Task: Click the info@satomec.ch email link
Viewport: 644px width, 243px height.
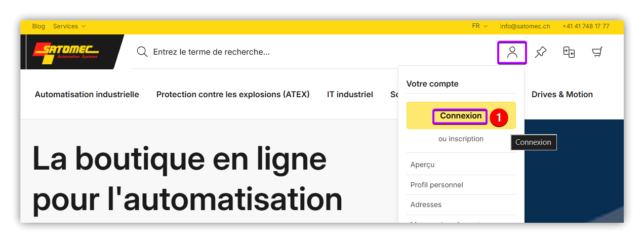Action: coord(525,26)
